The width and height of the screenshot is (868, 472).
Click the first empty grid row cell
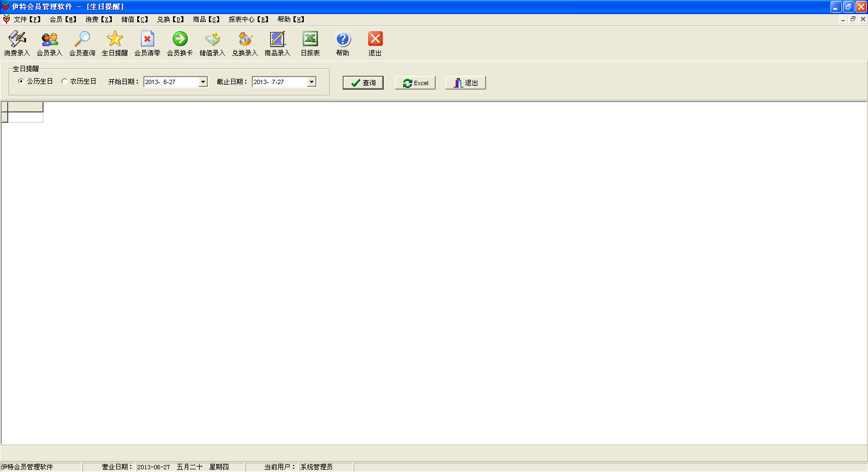pos(25,117)
